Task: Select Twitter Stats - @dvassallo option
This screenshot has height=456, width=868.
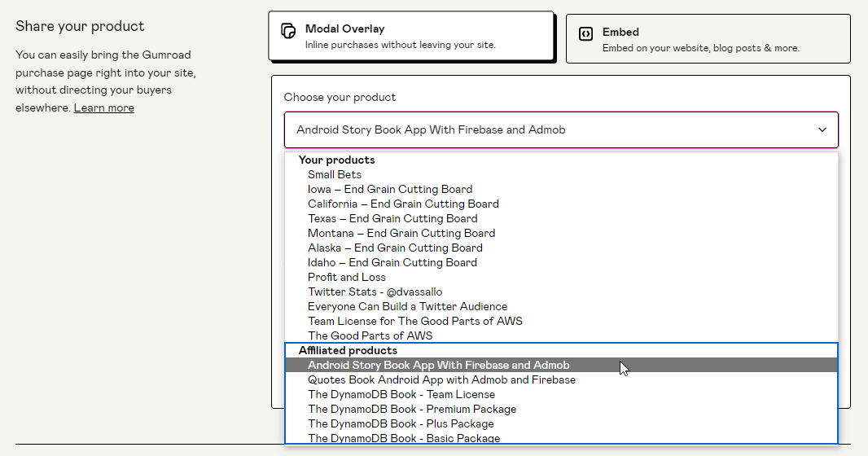Action: click(x=375, y=292)
